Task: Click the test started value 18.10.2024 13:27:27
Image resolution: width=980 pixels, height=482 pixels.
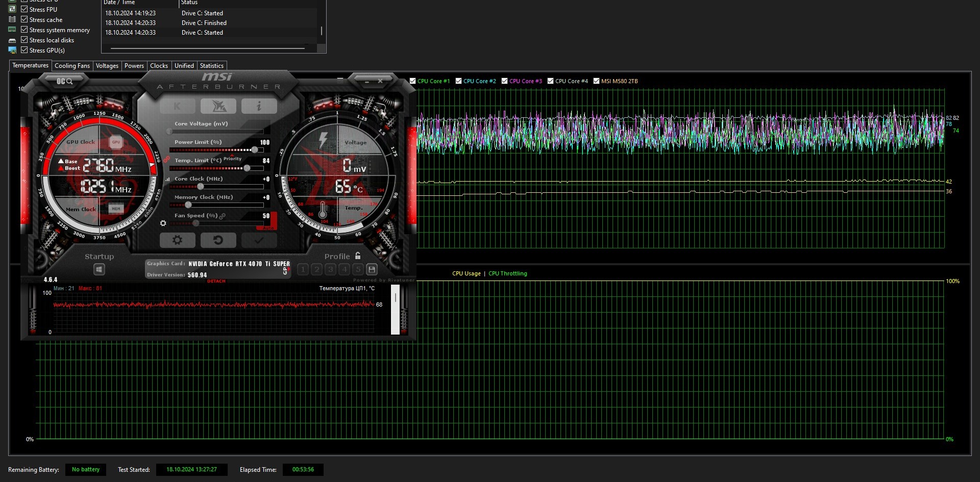Action: [191, 469]
